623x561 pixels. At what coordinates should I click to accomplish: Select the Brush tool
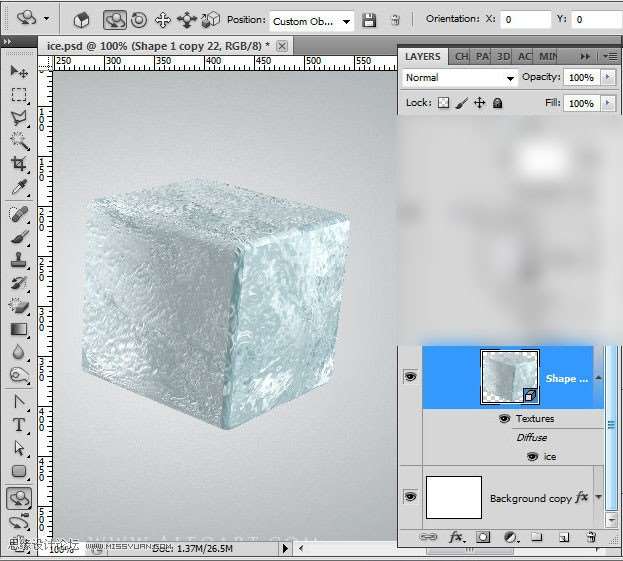pyautogui.click(x=19, y=238)
